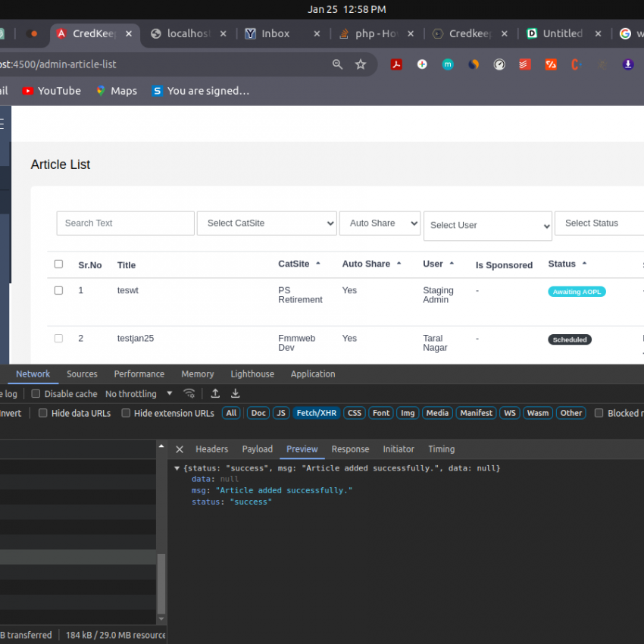Image resolution: width=644 pixels, height=644 pixels.
Task: Click the purple download extension icon
Action: tap(627, 64)
